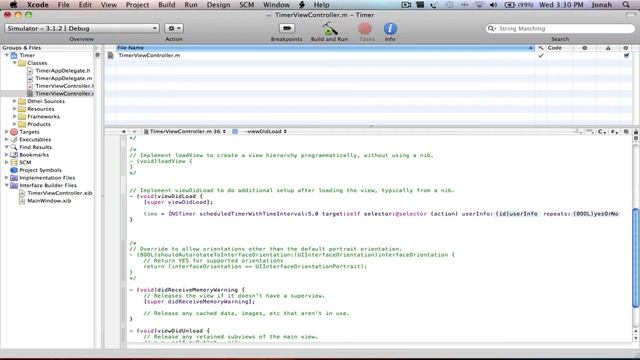Click the Targets bullseye icon
The width and height of the screenshot is (640, 360).
14,131
